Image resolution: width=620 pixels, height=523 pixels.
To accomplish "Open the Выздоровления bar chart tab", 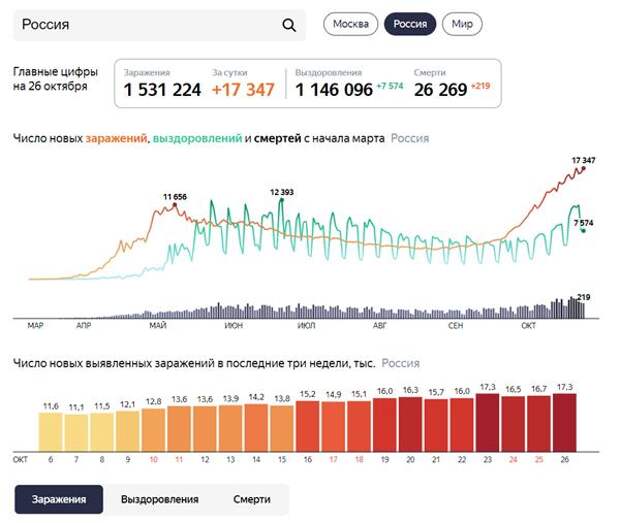I will point(160,499).
